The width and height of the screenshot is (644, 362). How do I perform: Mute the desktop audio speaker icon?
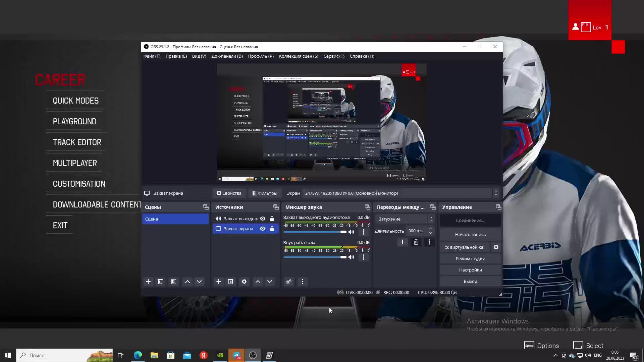tap(351, 257)
